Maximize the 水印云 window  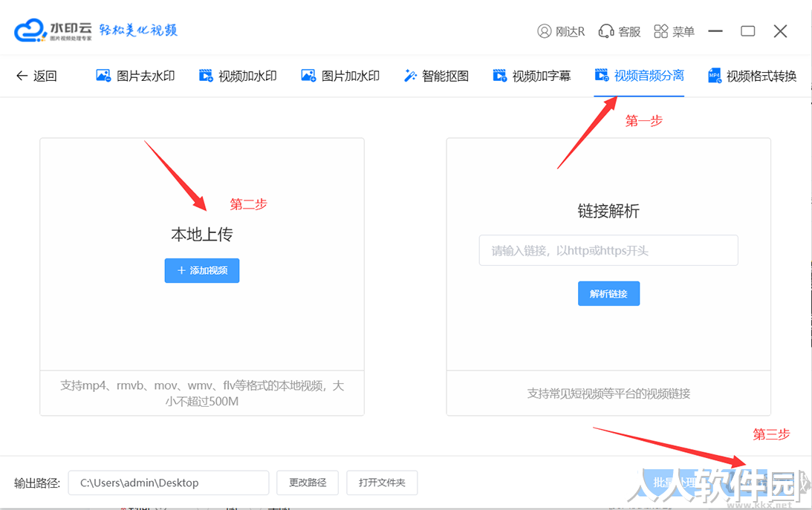coord(748,31)
